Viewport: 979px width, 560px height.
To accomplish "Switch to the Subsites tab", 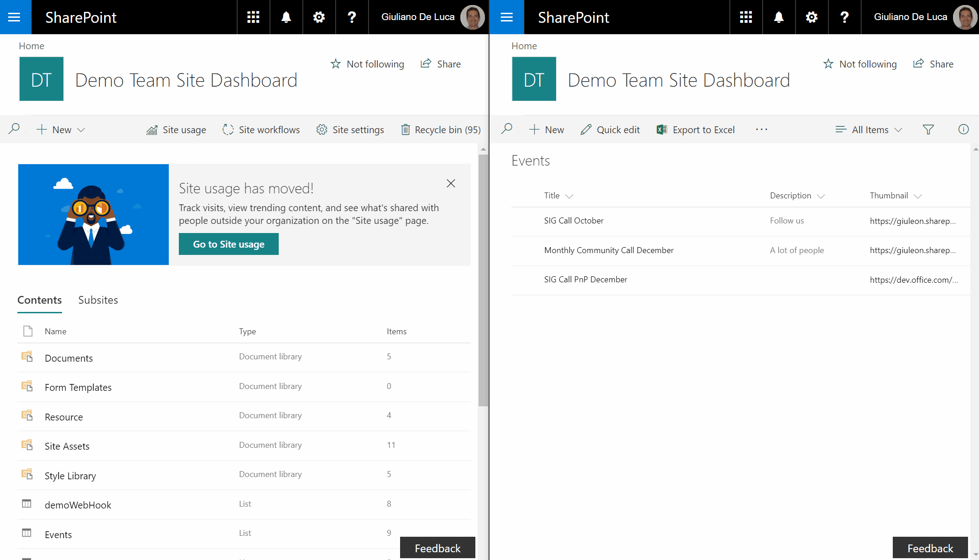I will click(98, 300).
